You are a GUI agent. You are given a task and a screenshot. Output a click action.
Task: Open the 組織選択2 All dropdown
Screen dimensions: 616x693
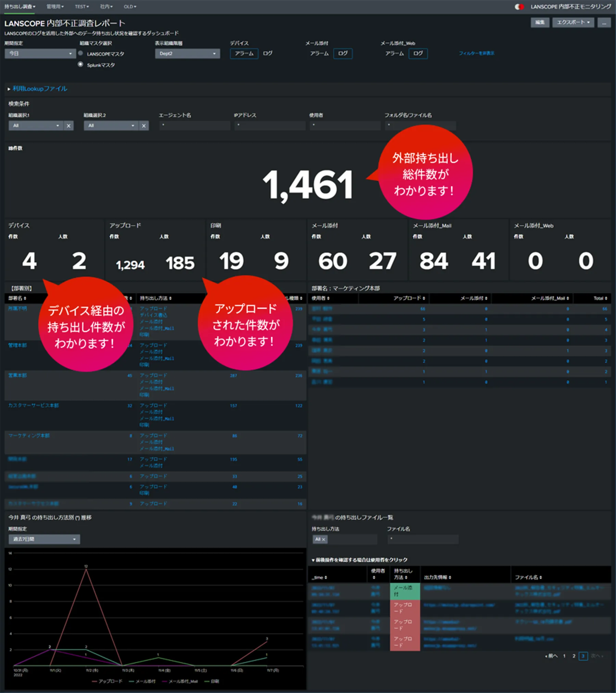tap(111, 126)
